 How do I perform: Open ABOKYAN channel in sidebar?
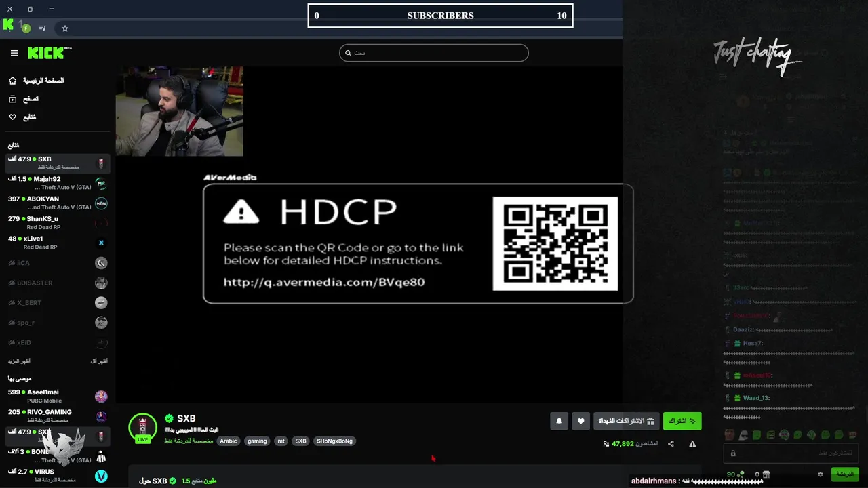pyautogui.click(x=58, y=203)
